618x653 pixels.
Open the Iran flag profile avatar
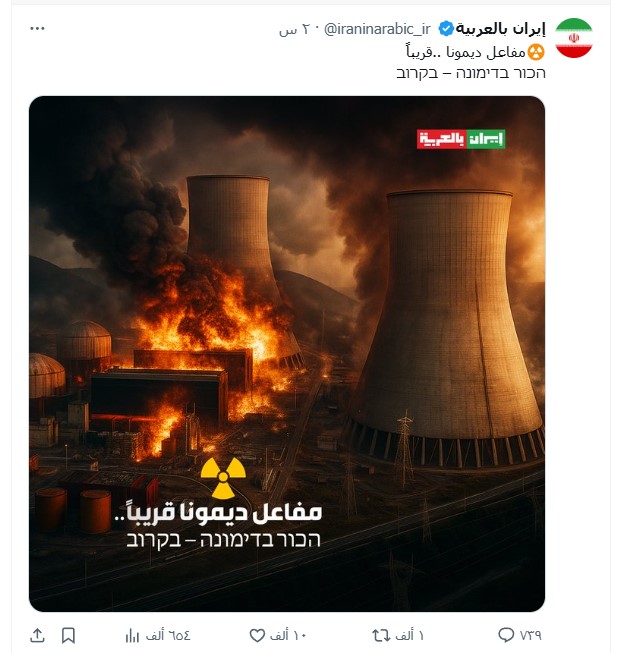[x=574, y=37]
